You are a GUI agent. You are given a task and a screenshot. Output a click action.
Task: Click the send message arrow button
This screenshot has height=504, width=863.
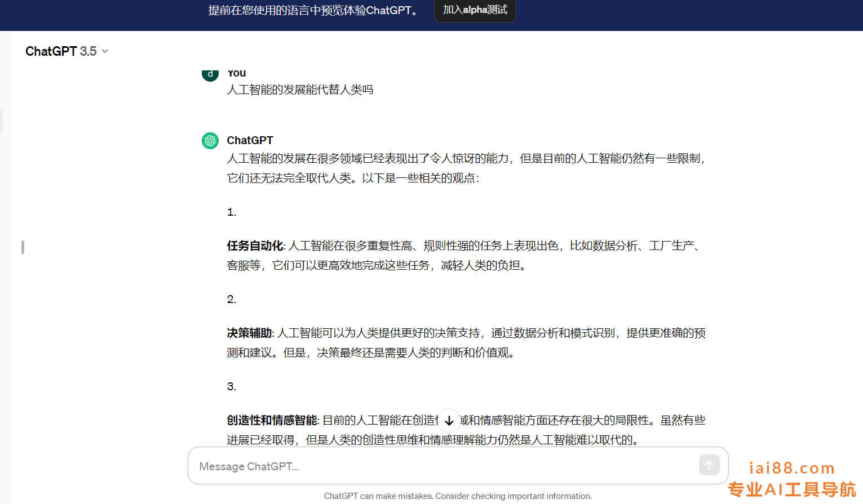click(709, 465)
